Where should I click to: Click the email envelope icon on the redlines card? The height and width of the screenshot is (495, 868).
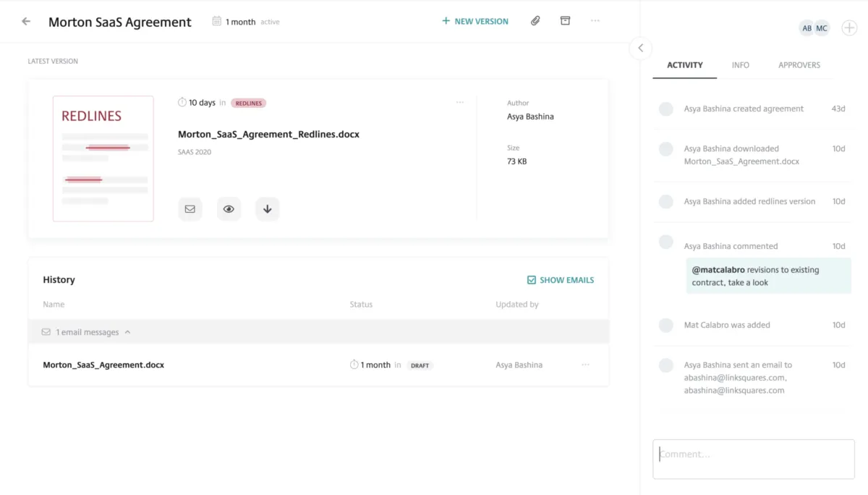[190, 209]
